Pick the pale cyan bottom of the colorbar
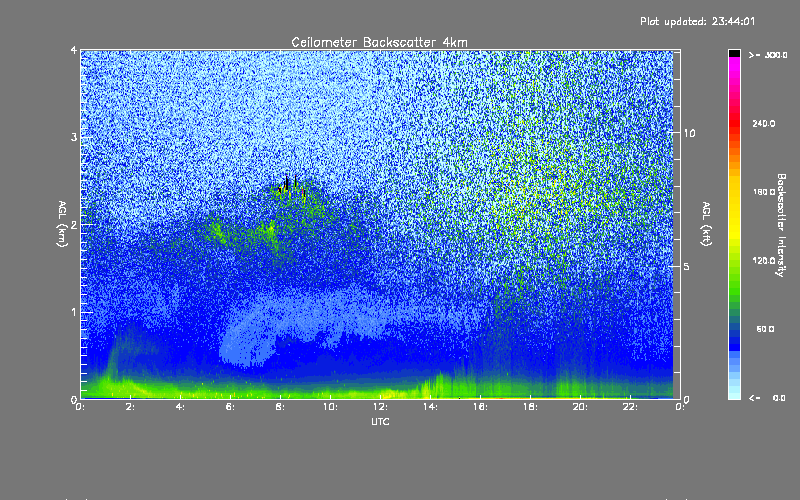The width and height of the screenshot is (800, 500). tap(734, 392)
